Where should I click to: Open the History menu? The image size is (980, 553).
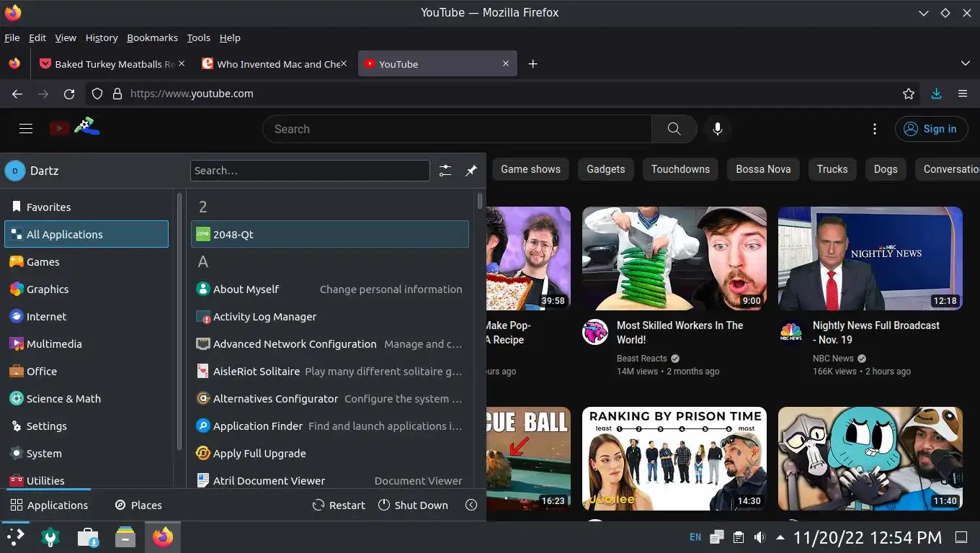[x=102, y=37]
